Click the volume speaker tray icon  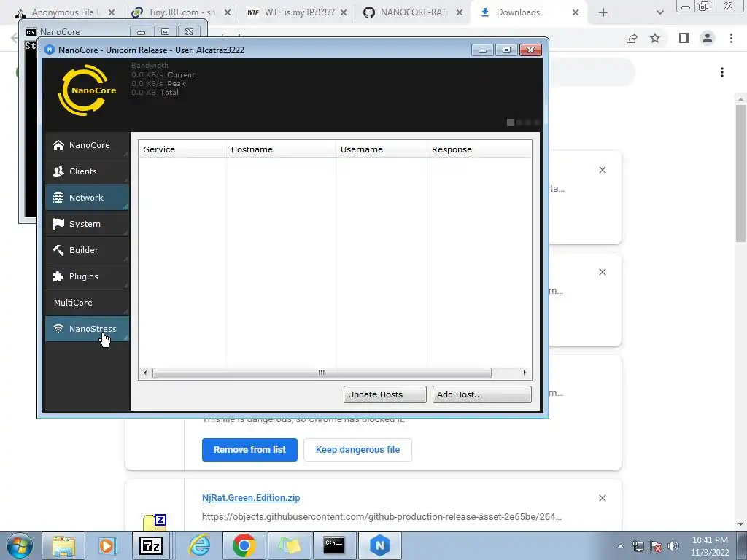pyautogui.click(x=673, y=546)
